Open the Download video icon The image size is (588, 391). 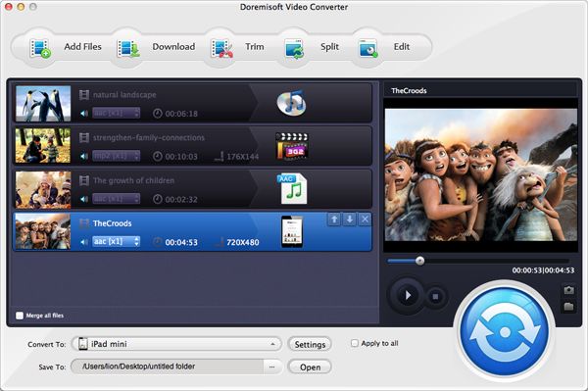(128, 49)
